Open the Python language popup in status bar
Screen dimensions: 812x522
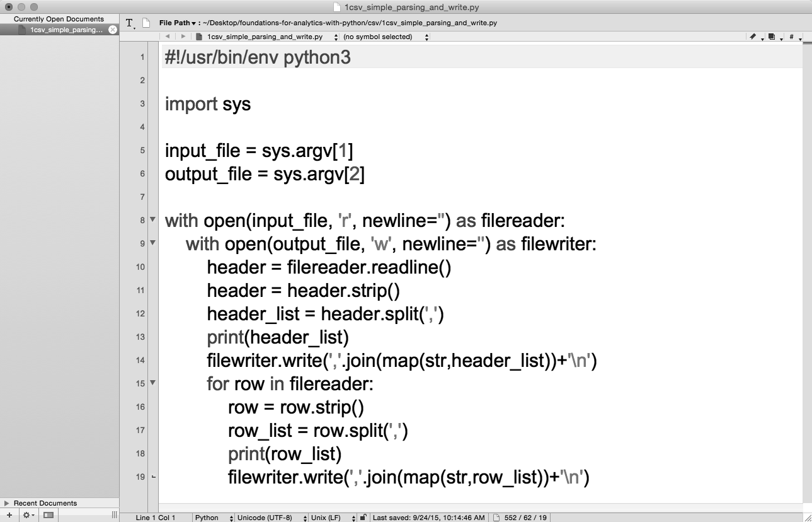[213, 518]
